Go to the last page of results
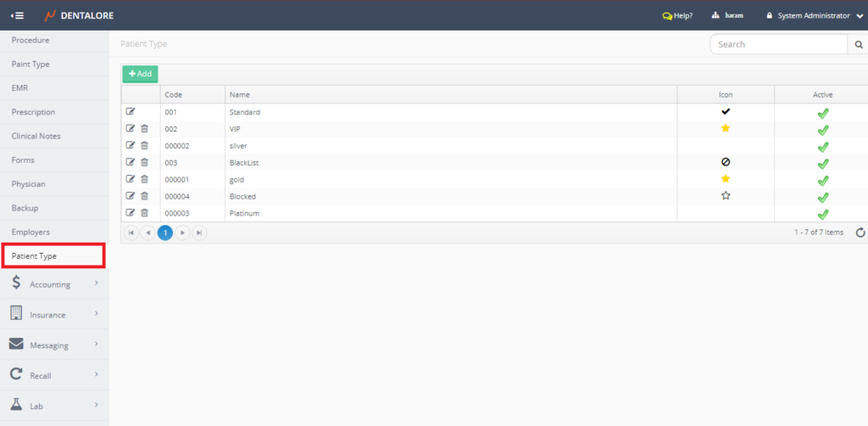The height and width of the screenshot is (426, 868). (199, 233)
